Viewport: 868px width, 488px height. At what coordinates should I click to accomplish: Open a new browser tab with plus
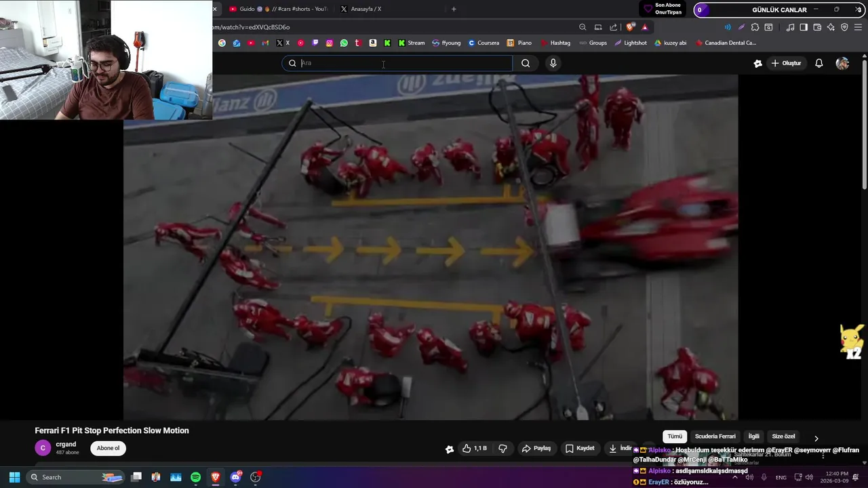point(454,9)
